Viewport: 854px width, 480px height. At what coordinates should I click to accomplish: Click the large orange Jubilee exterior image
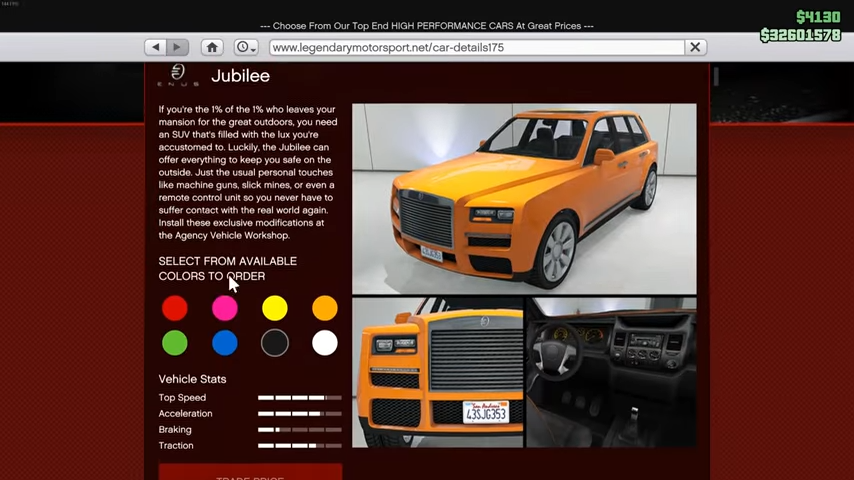click(x=524, y=199)
